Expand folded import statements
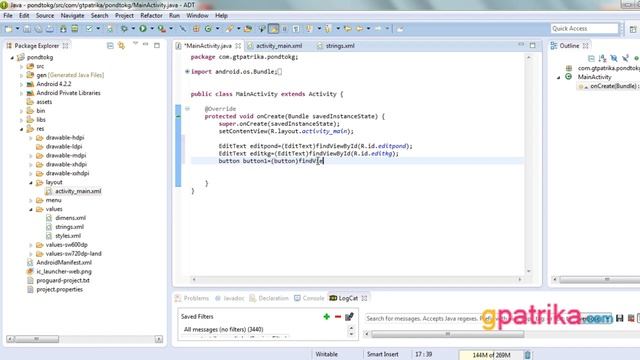The height and width of the screenshot is (360, 640). [x=187, y=71]
